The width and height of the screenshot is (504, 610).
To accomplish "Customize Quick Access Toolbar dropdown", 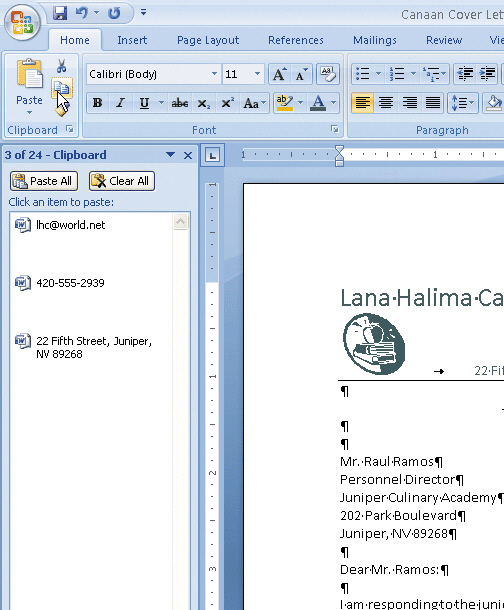I will pos(144,12).
